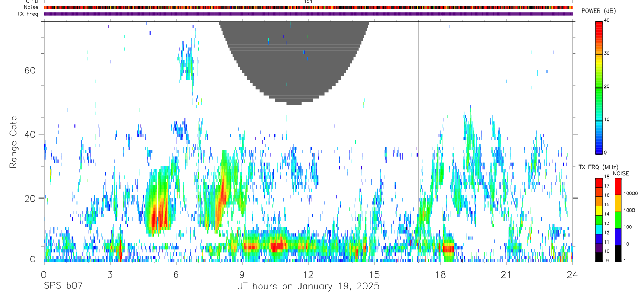Click the 12 tick on the UT hours axis
The width and height of the screenshot is (644, 297).
(308, 274)
